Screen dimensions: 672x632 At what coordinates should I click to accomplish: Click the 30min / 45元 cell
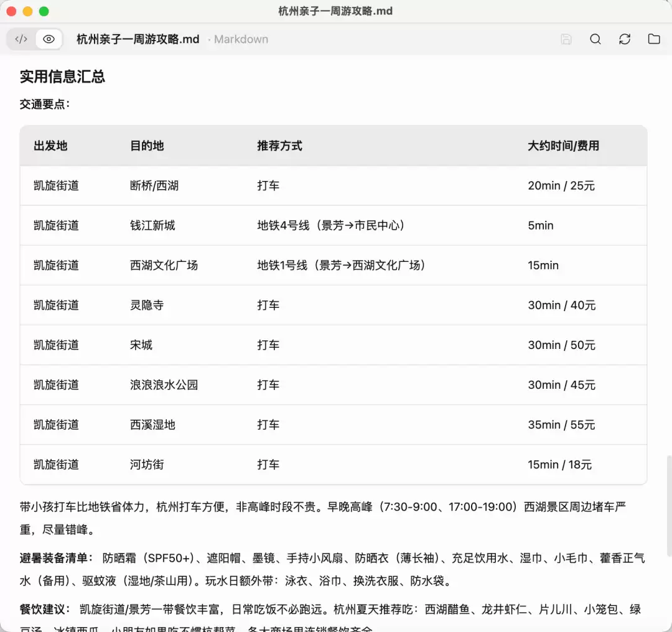point(561,385)
